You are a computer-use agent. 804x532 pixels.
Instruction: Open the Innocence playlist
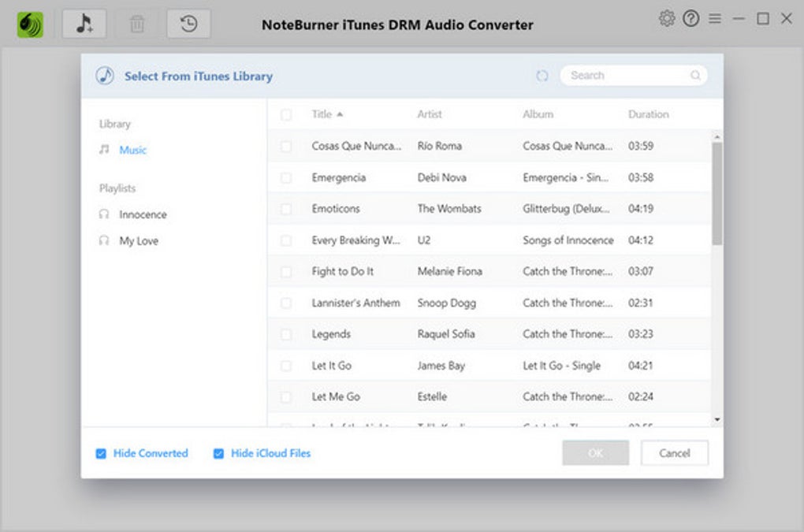pos(143,214)
